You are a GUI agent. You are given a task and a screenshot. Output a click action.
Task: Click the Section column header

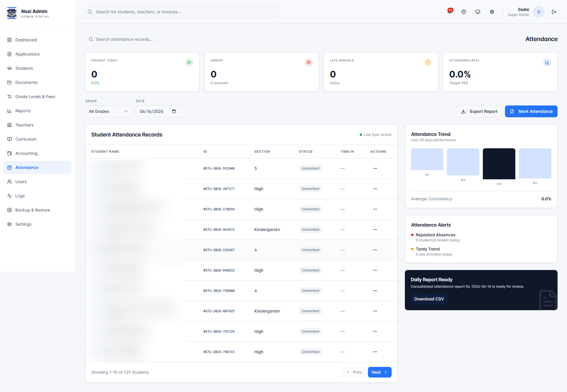click(x=262, y=152)
